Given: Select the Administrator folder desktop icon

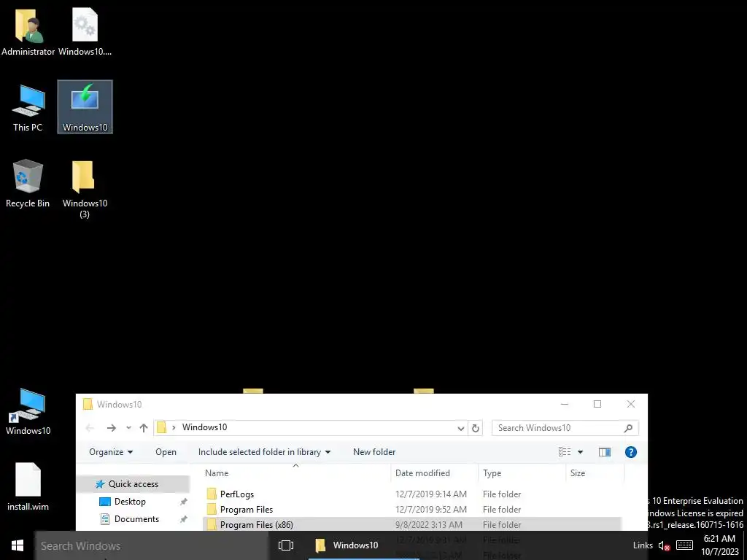Looking at the screenshot, I should click(x=28, y=32).
